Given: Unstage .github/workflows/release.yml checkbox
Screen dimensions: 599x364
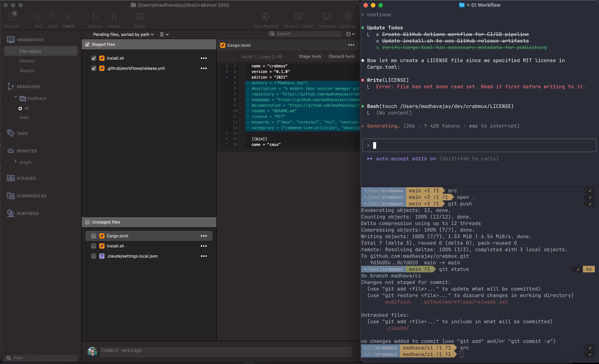Looking at the screenshot, I should pos(93,68).
